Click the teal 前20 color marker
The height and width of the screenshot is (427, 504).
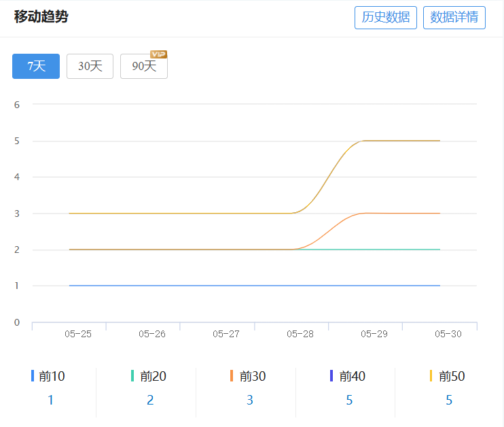pos(132,376)
